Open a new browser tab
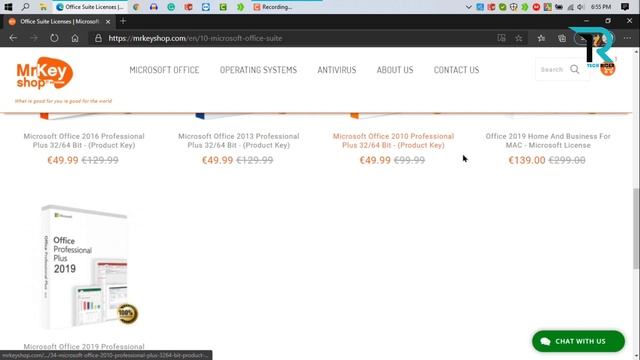The image size is (640, 360). pos(123,21)
